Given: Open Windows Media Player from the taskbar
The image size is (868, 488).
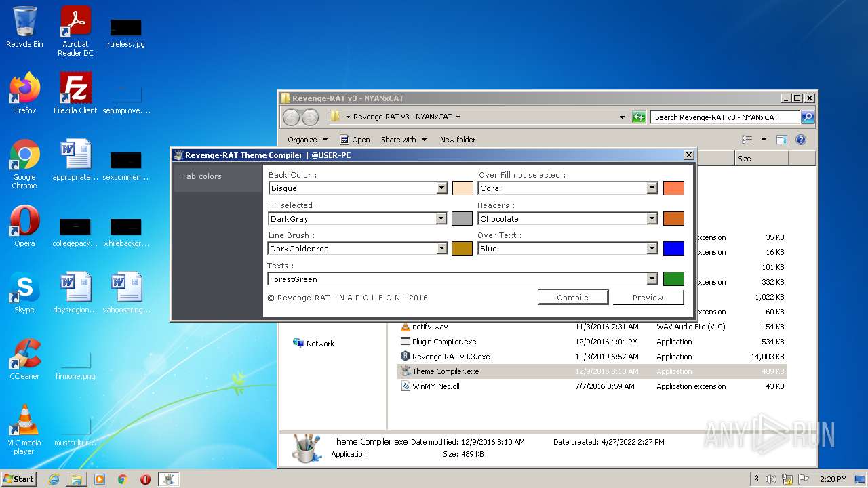Looking at the screenshot, I should click(x=100, y=479).
